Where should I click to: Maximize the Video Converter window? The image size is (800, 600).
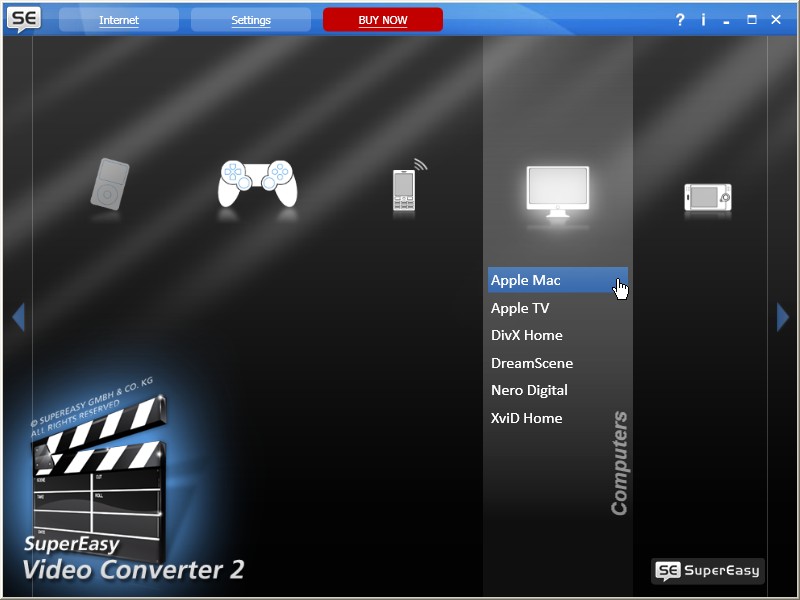click(x=752, y=20)
